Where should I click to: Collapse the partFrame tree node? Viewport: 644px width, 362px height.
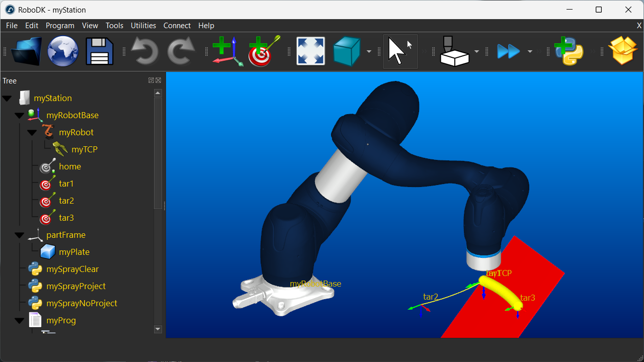tap(20, 235)
